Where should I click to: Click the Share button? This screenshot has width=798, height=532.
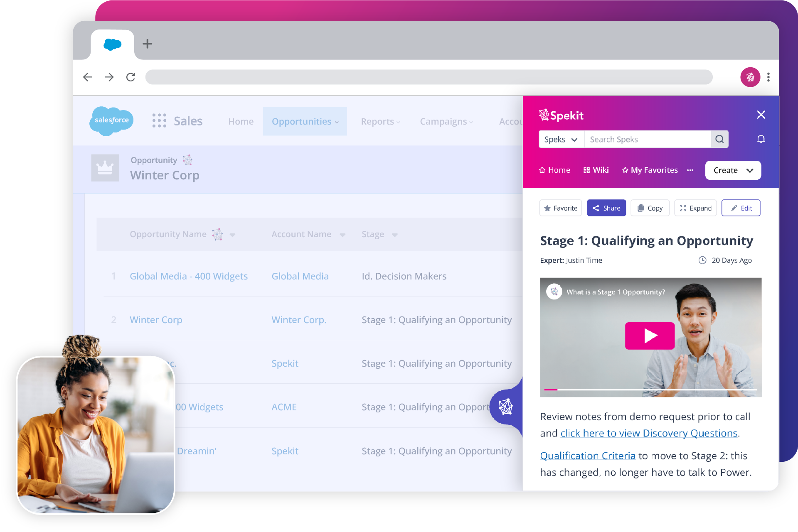606,208
